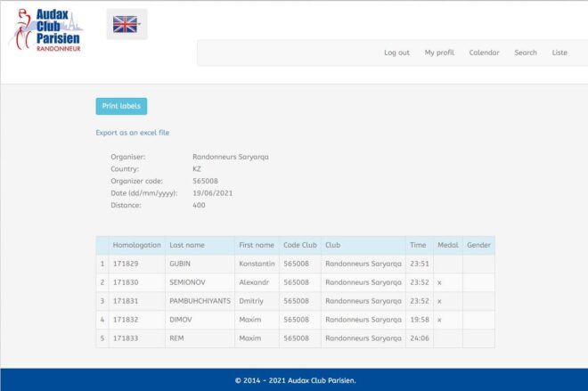Click the Gender column header
Viewport: 588px width, 391px height.
coord(478,245)
